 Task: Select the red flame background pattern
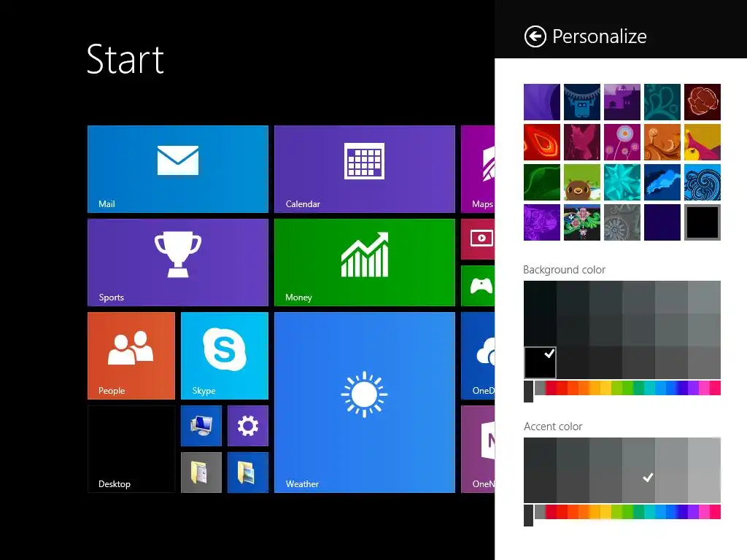[x=542, y=142]
